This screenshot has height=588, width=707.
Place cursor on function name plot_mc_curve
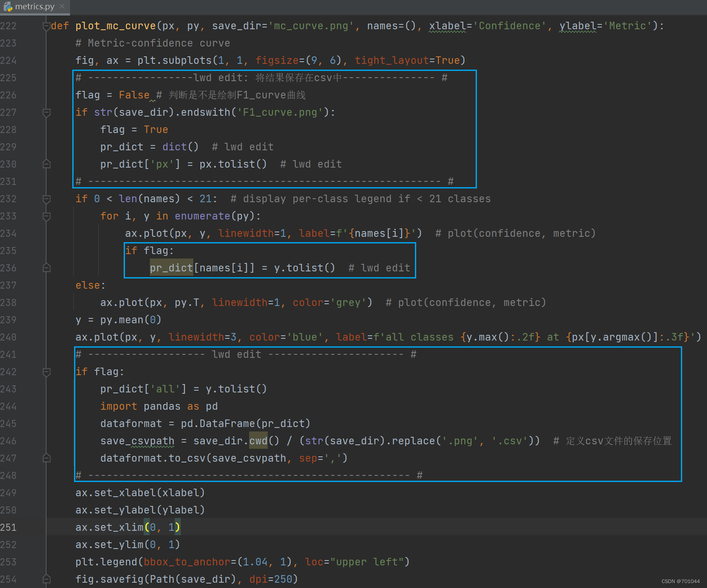(116, 26)
